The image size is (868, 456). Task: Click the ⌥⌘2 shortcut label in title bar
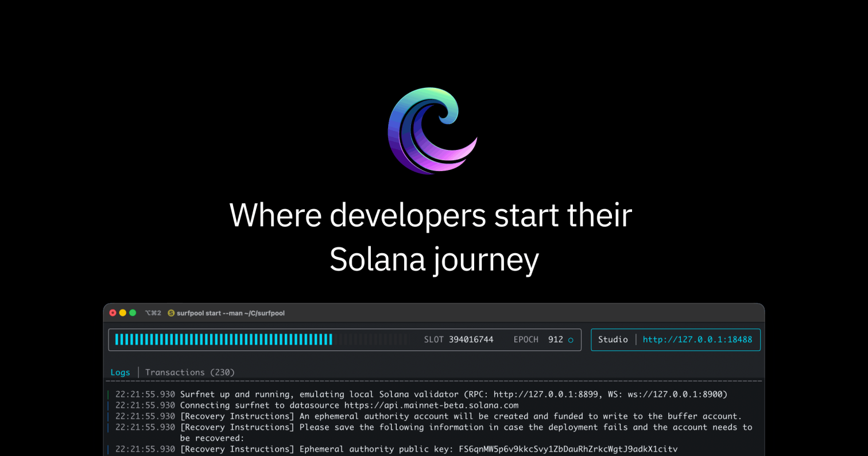coord(153,313)
